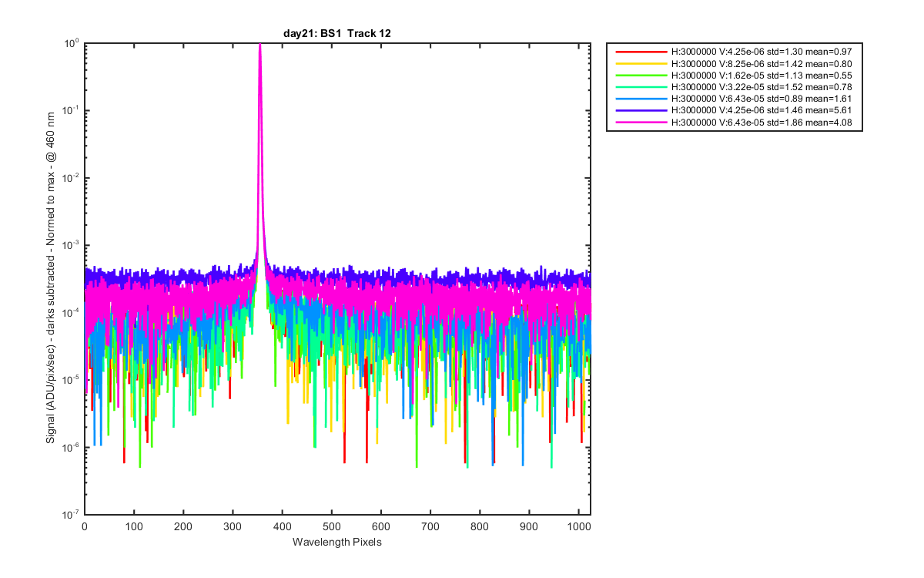Click the x-axis tick label "800"

479,526
